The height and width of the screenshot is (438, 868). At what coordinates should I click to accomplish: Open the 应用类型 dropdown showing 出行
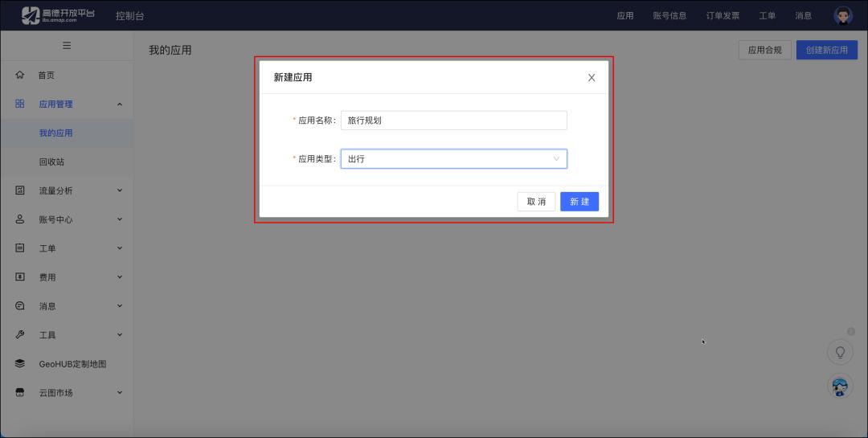pos(453,159)
